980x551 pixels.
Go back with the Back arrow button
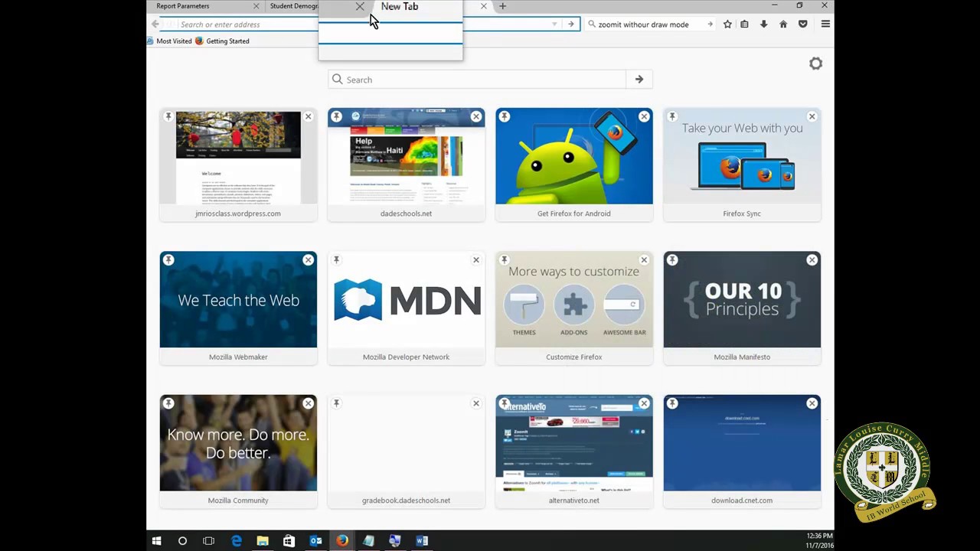[x=155, y=24]
